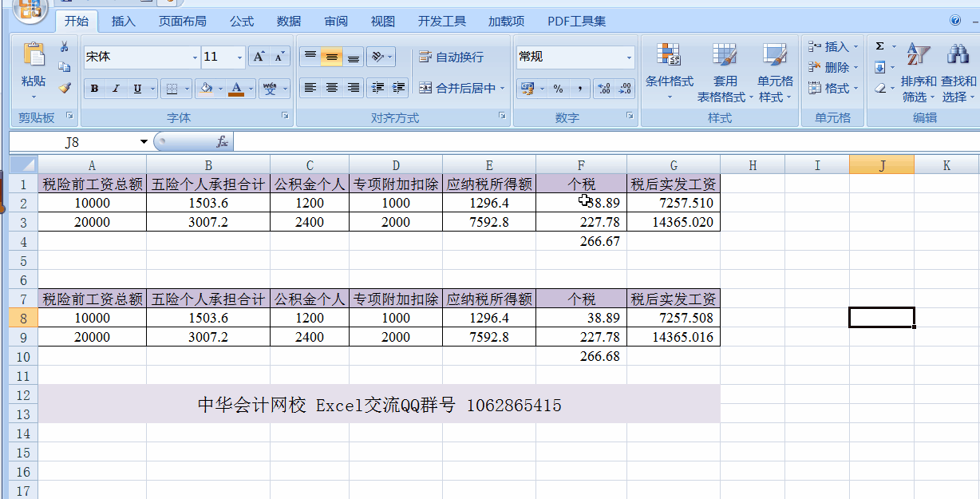
Task: Align text to the right
Action: point(354,88)
